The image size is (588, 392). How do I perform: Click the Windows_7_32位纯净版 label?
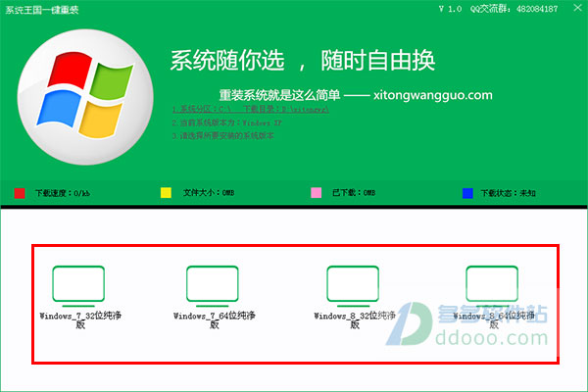pos(79,320)
